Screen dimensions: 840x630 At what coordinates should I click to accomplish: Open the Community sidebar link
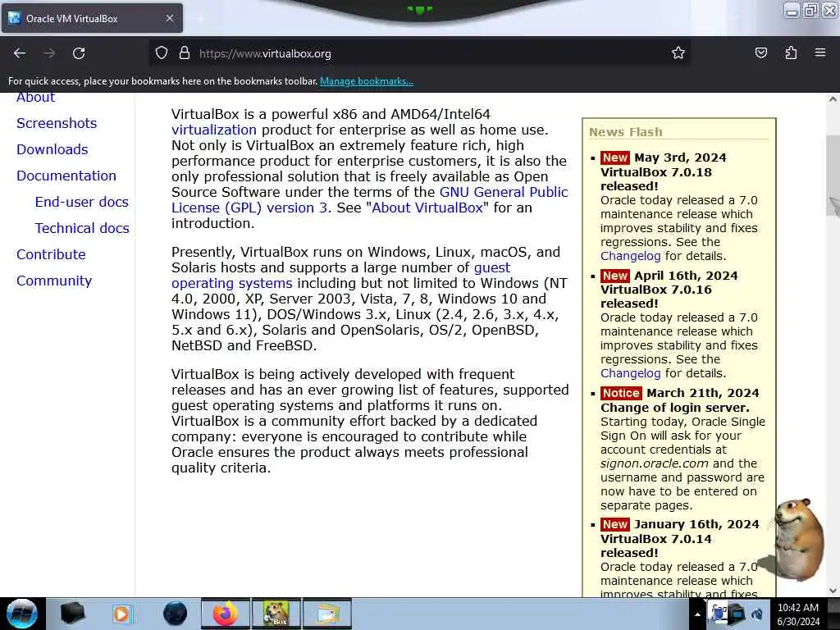point(54,281)
